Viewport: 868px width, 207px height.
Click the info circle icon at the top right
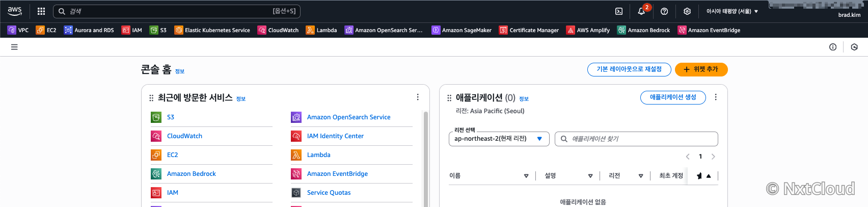point(833,47)
